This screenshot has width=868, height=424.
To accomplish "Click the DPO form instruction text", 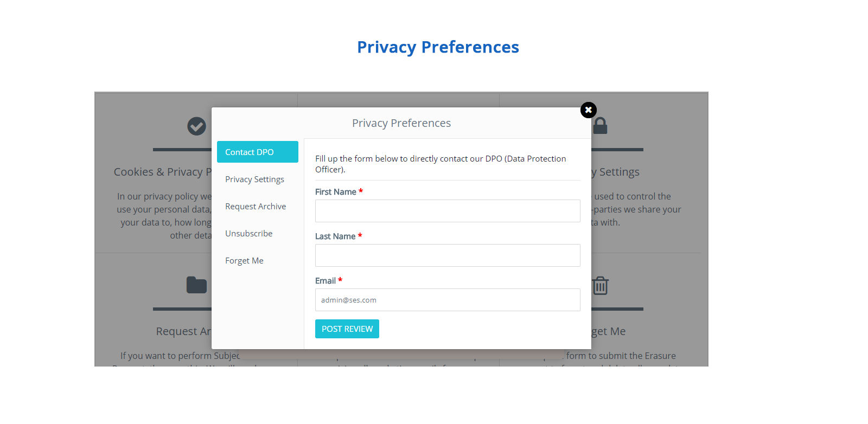I will point(441,164).
